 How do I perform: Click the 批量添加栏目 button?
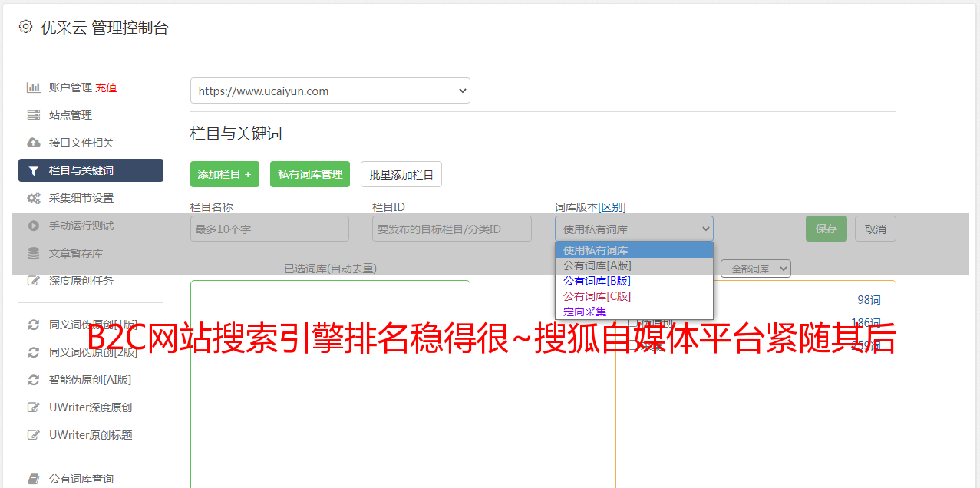(x=401, y=174)
